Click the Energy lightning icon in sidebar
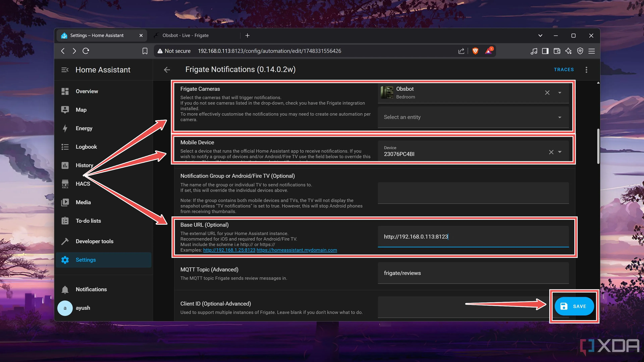Viewport: 644px width, 362px height. [x=65, y=128]
